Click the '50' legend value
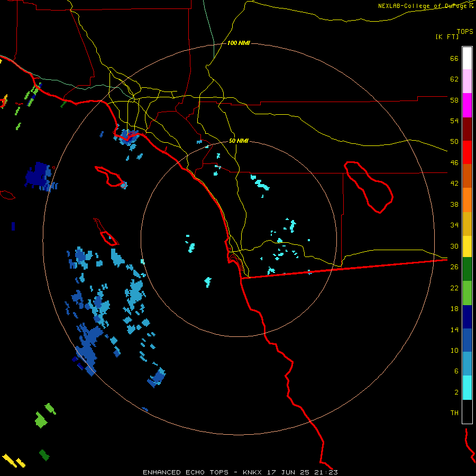This screenshot has height=476, width=476. click(x=454, y=142)
